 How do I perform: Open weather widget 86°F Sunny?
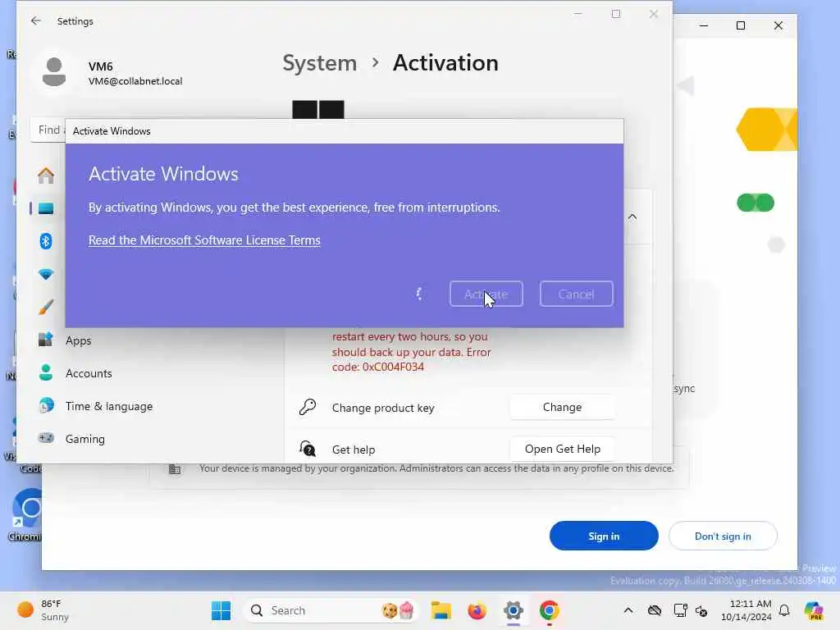coord(43,610)
